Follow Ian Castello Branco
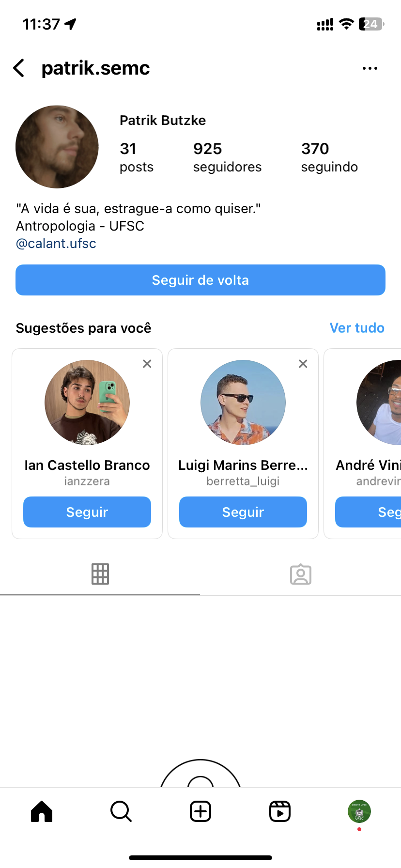The height and width of the screenshot is (868, 401). [x=87, y=512]
